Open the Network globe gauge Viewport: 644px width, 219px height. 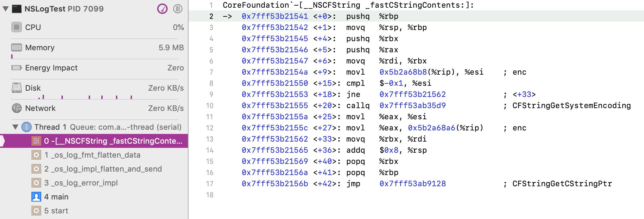[16, 108]
